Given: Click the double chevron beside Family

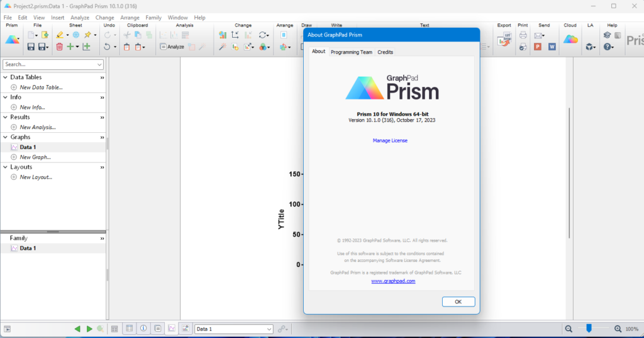Looking at the screenshot, I should [103, 239].
